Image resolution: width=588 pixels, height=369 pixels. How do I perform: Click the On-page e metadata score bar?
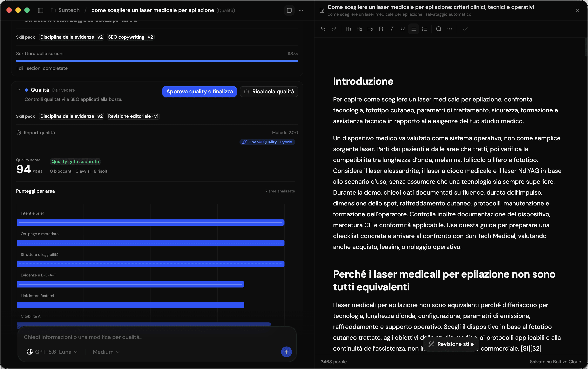pyautogui.click(x=151, y=243)
